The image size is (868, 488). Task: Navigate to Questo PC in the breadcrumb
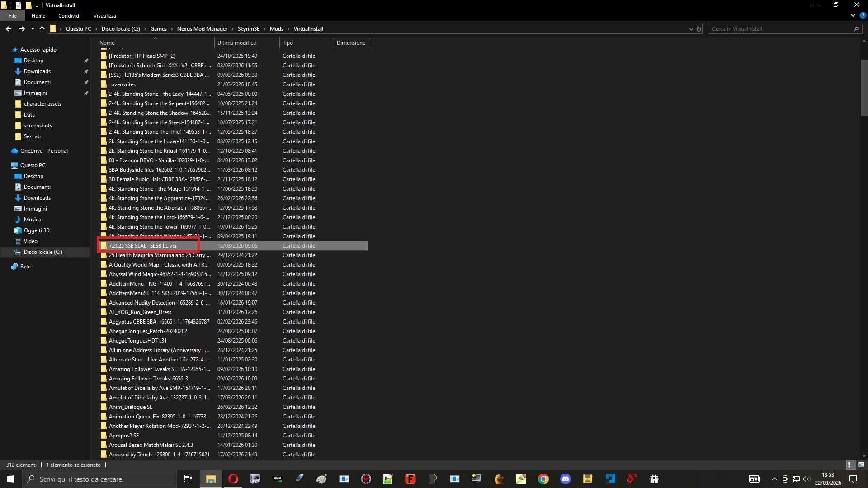[x=78, y=29]
